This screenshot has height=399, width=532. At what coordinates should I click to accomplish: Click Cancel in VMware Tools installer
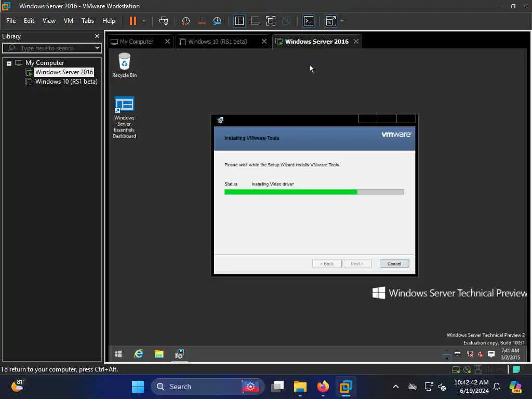(x=394, y=263)
